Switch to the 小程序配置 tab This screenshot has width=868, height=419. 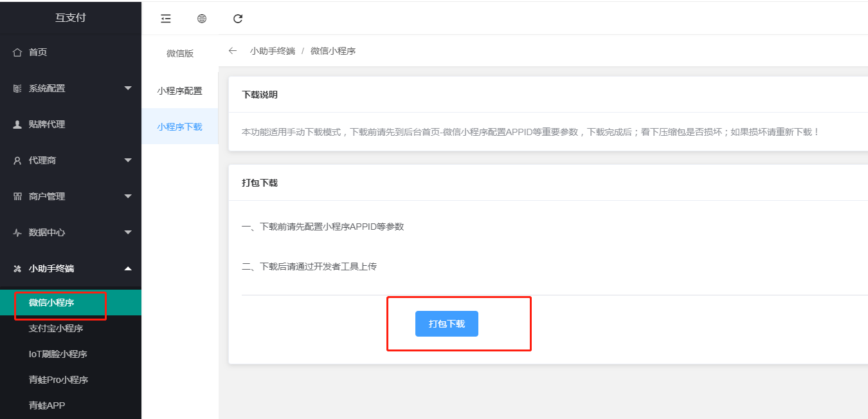(180, 91)
